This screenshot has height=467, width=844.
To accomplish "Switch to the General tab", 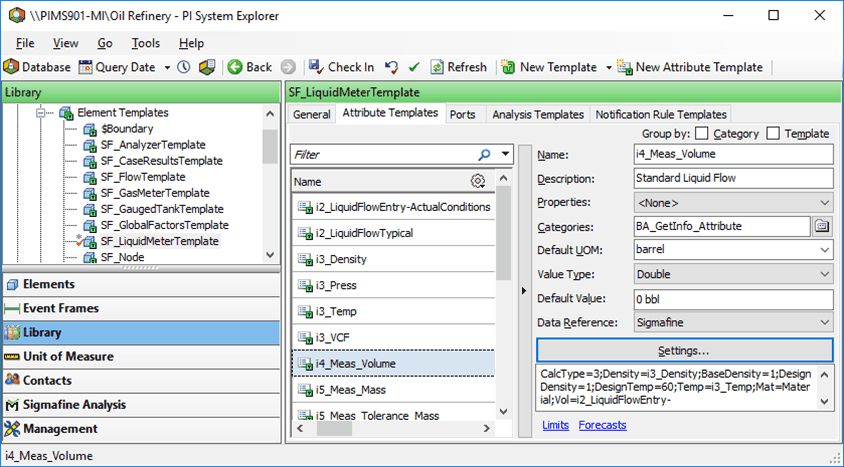I will pos(312,115).
